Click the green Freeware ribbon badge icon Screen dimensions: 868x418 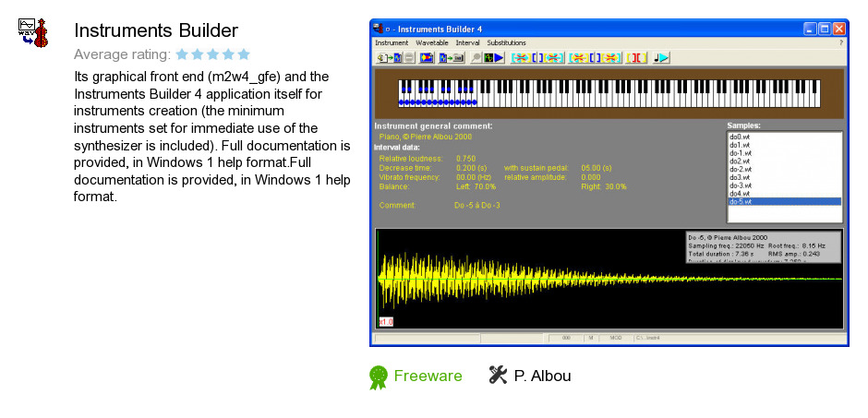point(378,377)
